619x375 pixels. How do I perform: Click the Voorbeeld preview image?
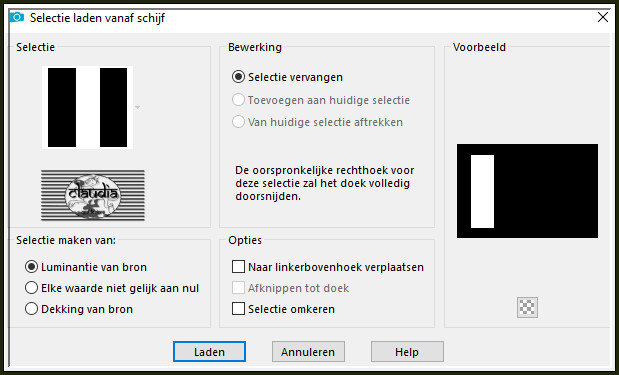[527, 191]
